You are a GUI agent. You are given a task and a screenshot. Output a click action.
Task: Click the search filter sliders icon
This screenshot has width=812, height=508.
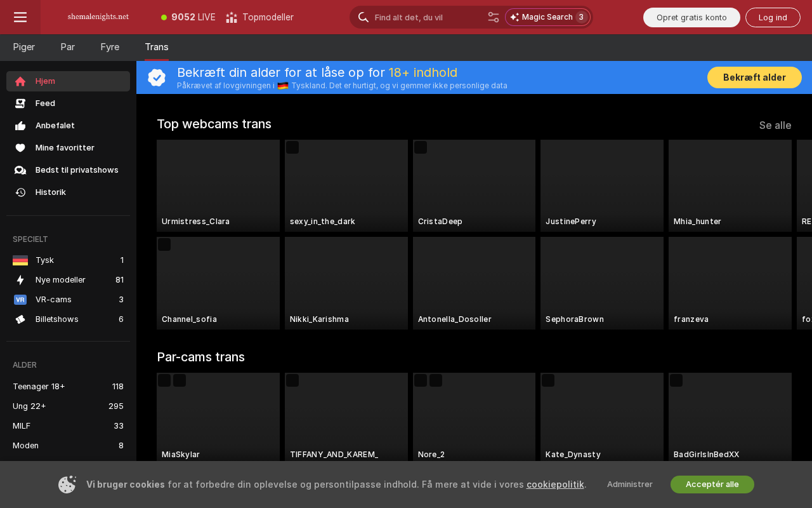click(x=494, y=17)
